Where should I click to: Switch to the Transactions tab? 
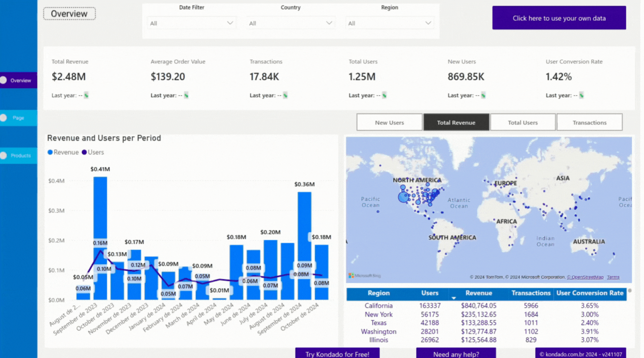pyautogui.click(x=589, y=122)
